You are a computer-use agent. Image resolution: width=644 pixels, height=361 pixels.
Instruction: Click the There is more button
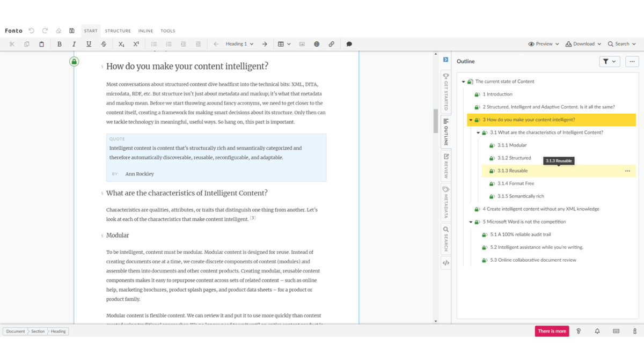click(x=552, y=331)
